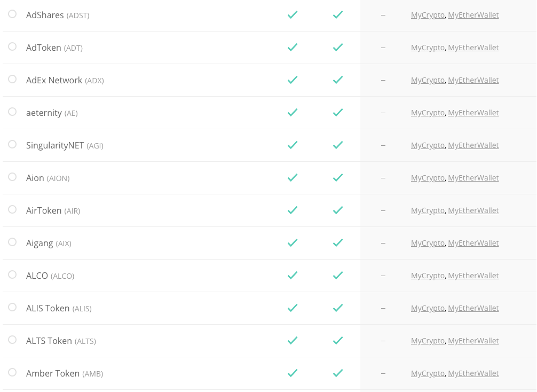Screen dimensions: 537x392
Task: Click the second checkmark for ALIS Token
Action: pyautogui.click(x=338, y=308)
